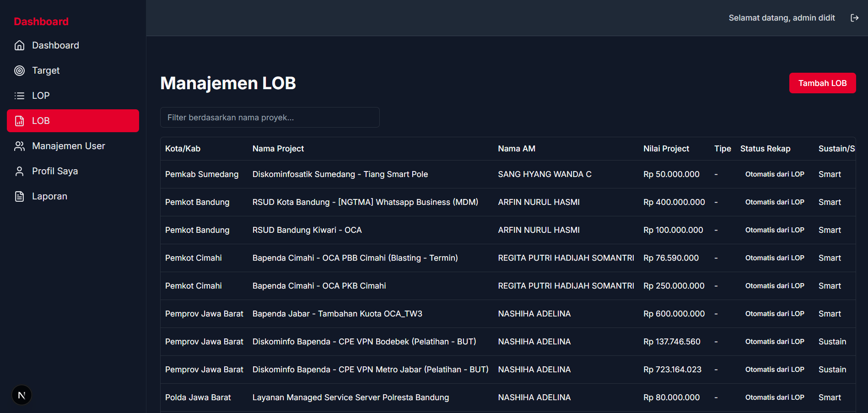Select the Pemkab Sumedang Tiang Smart Pole row

[x=508, y=174]
